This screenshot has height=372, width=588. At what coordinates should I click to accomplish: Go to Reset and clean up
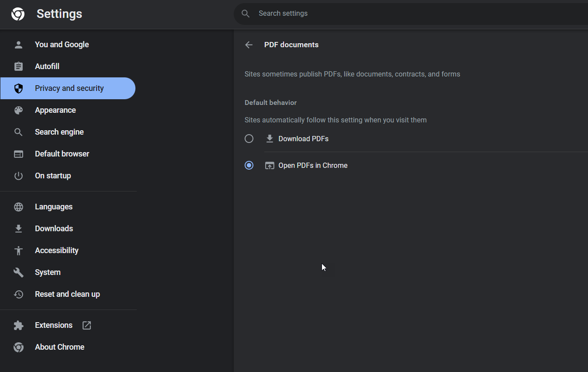tap(68, 294)
